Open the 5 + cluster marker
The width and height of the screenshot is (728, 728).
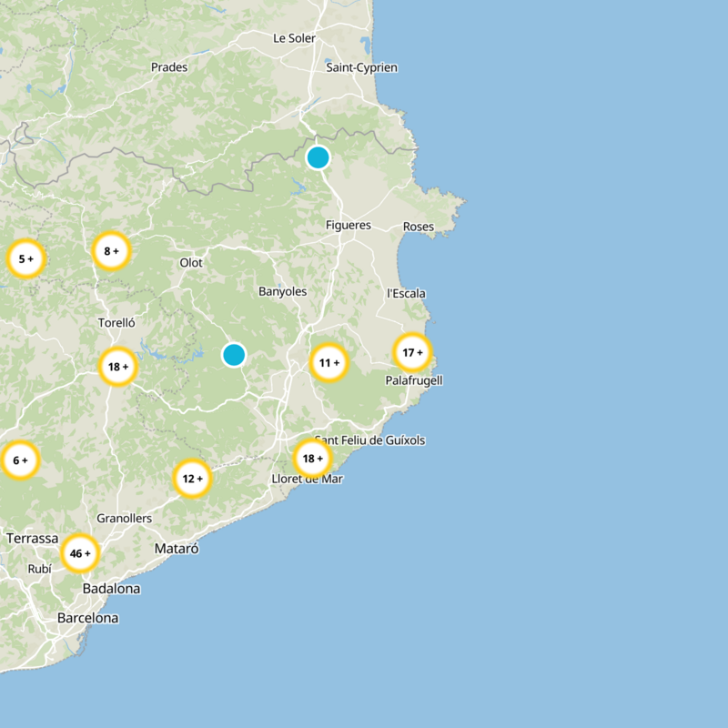click(26, 258)
